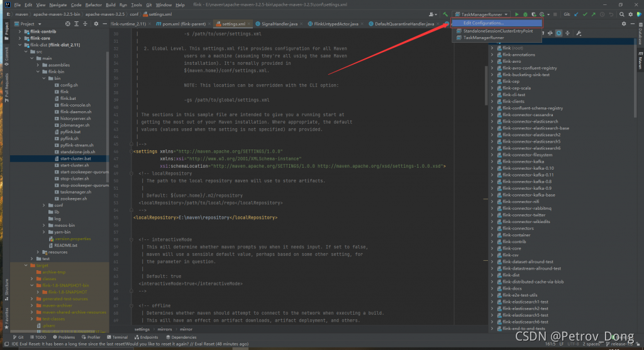Open Search Everywhere magnifier icon
Image resolution: width=644 pixels, height=350 pixels.
(622, 14)
